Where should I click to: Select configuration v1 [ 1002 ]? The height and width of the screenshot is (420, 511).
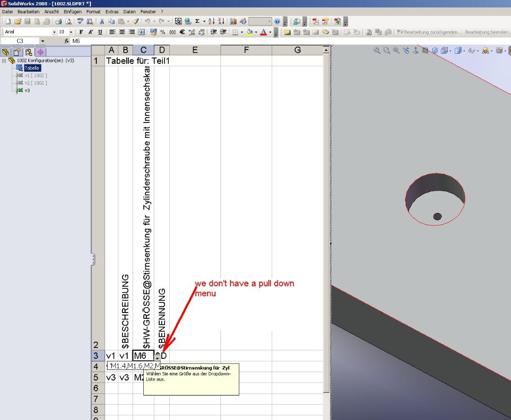point(36,75)
